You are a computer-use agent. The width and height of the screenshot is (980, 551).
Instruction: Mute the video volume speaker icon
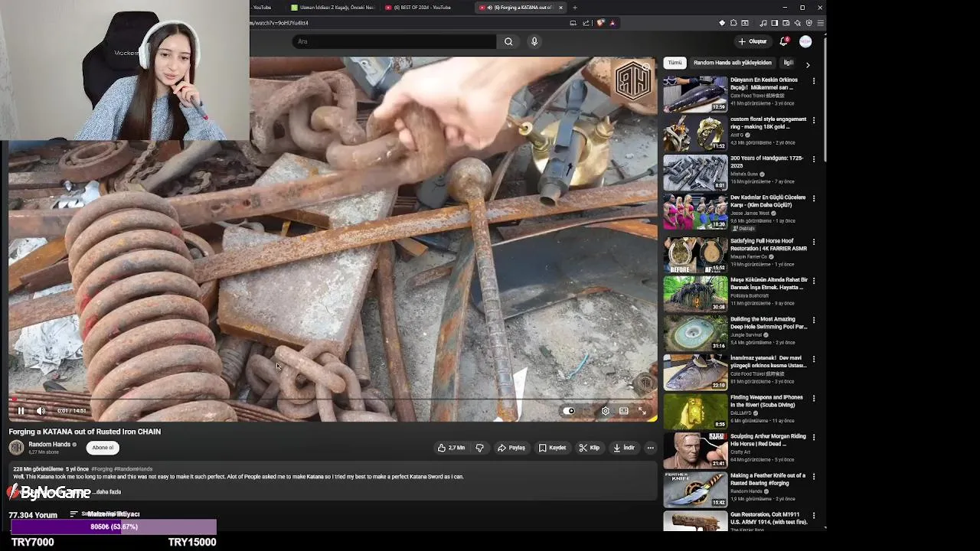pos(41,411)
